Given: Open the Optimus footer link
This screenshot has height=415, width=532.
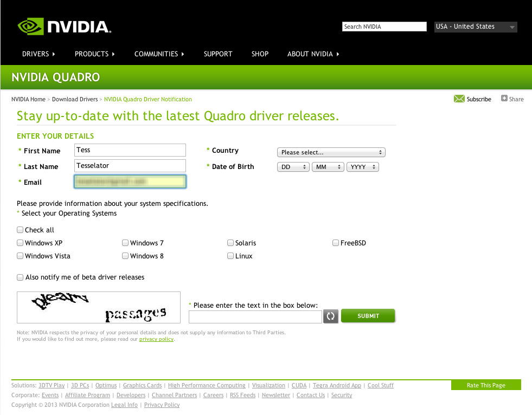Looking at the screenshot, I should [x=106, y=385].
